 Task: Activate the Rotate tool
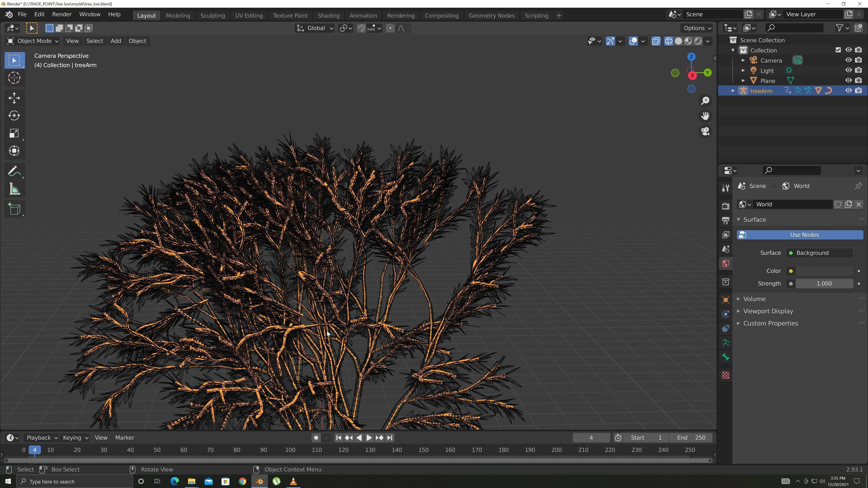point(14,115)
